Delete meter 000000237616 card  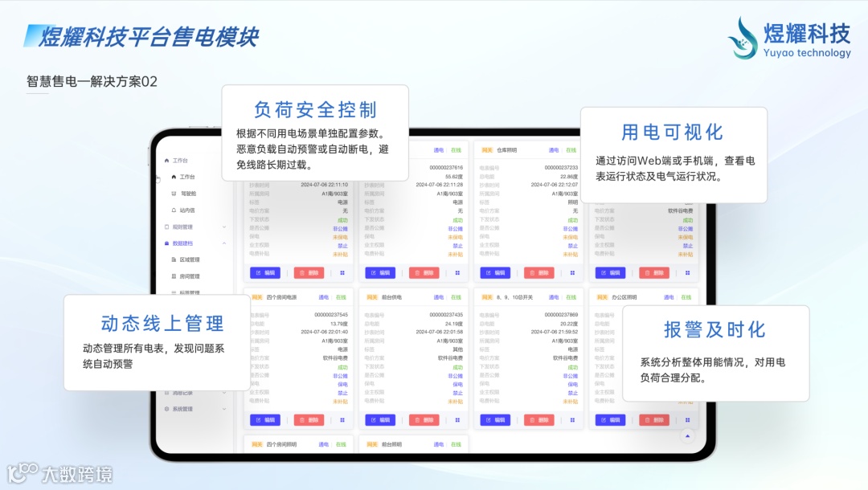tap(424, 272)
